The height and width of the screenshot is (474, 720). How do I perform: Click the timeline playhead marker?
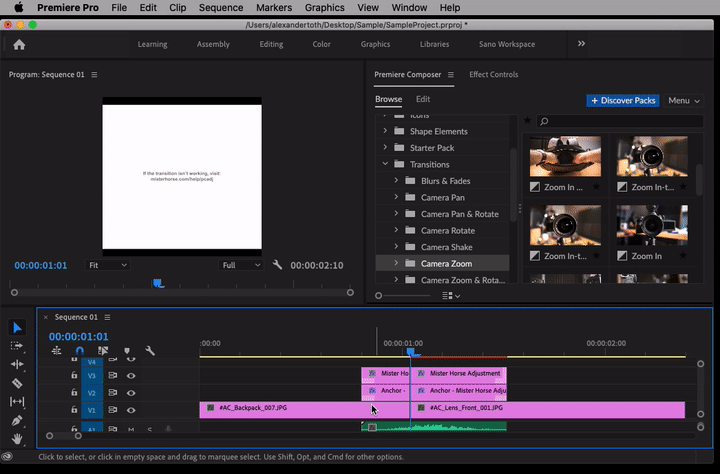(x=411, y=352)
